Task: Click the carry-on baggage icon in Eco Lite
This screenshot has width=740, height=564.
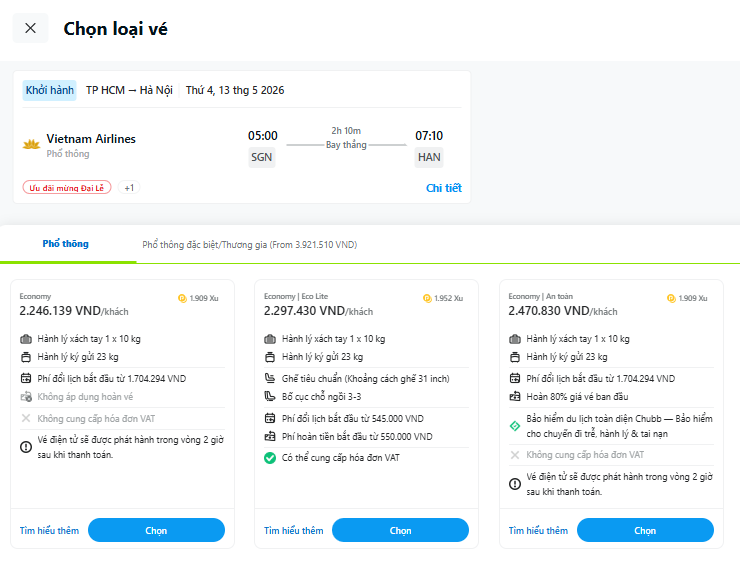Action: 270,339
